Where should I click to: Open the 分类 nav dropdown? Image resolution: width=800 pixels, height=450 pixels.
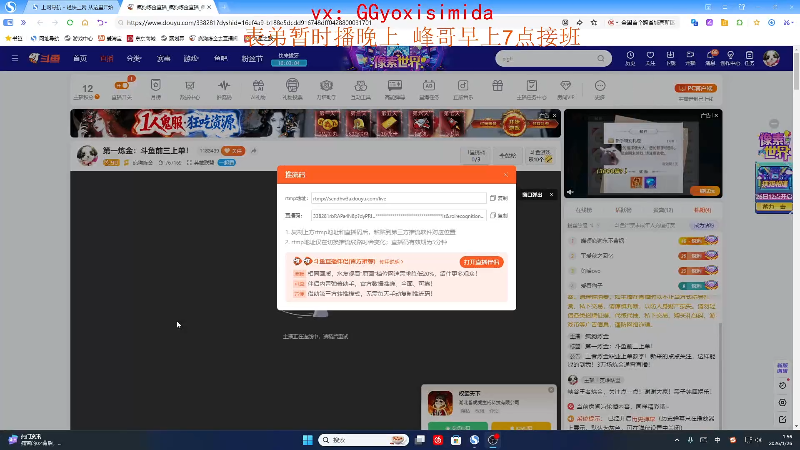[x=134, y=59]
